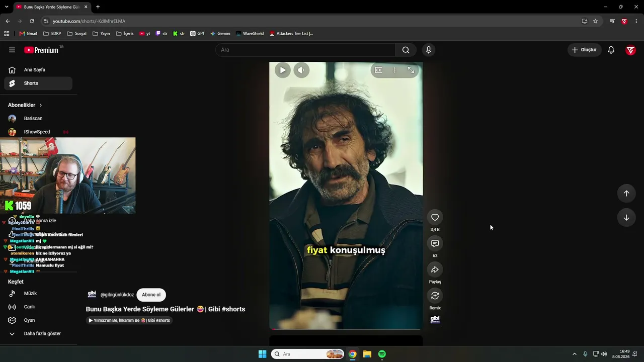This screenshot has width=644, height=362.
Task: Open the #shorts hashtag in the title
Action: pyautogui.click(x=233, y=309)
